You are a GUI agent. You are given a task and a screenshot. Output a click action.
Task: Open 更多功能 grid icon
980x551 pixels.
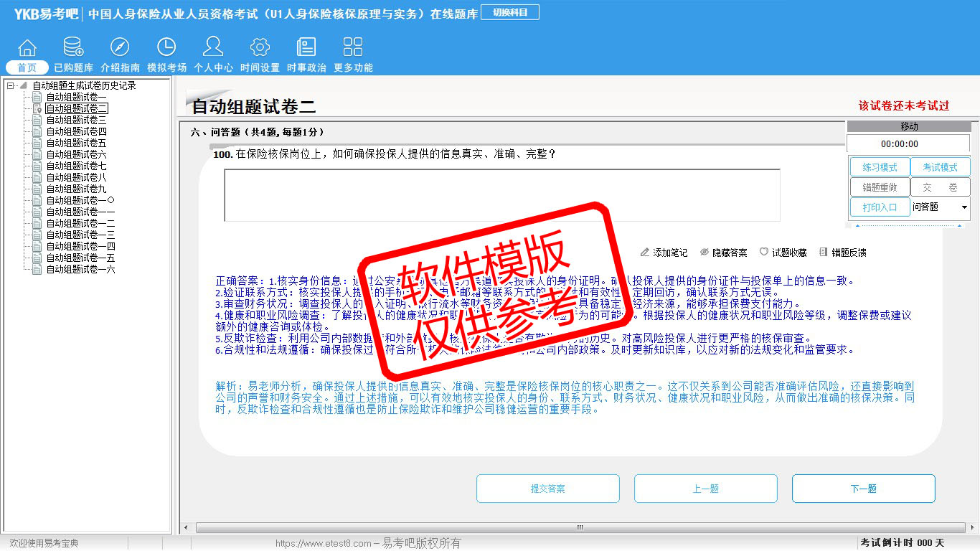(x=353, y=48)
